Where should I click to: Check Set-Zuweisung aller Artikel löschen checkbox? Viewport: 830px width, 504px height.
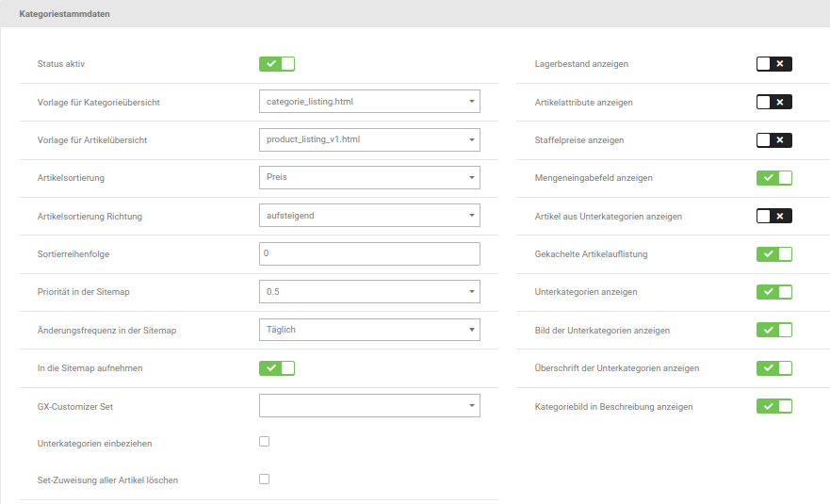(x=265, y=479)
